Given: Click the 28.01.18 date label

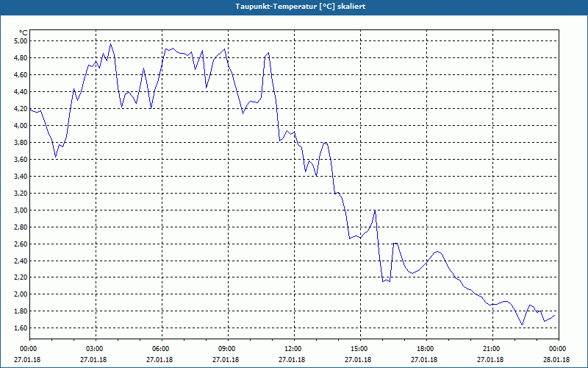Looking at the screenshot, I should 556,359.
